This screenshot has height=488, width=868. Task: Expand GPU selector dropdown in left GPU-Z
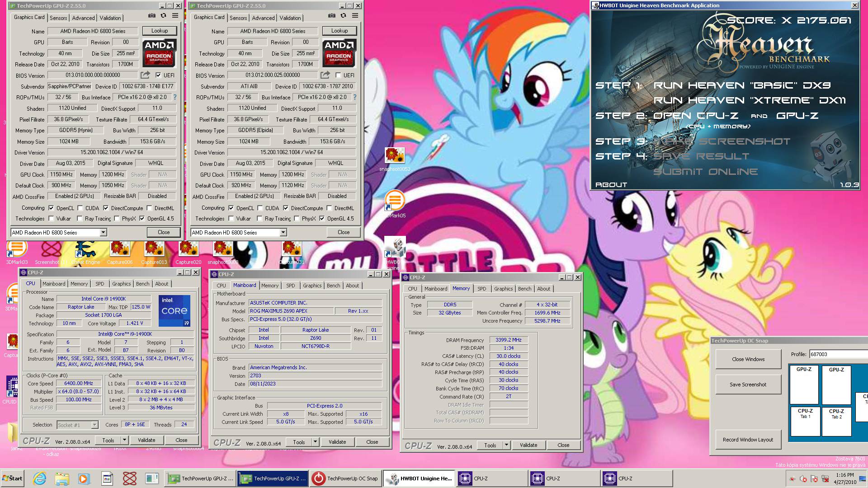click(103, 232)
